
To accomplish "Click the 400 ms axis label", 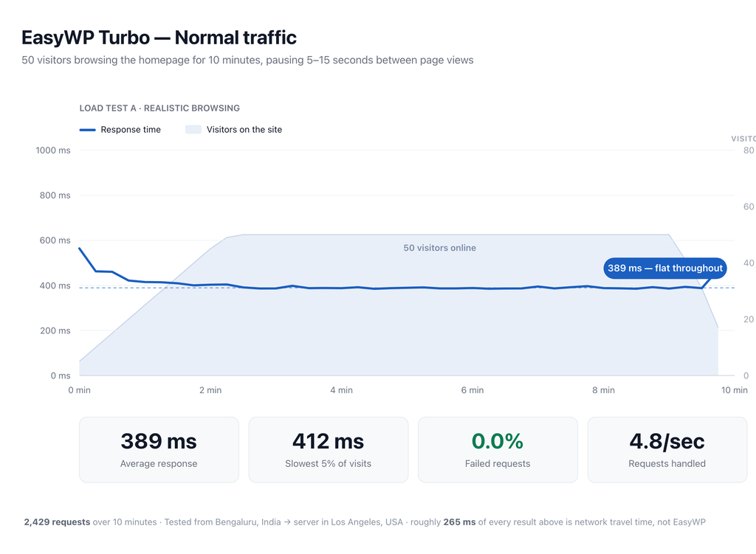I will pyautogui.click(x=55, y=285).
